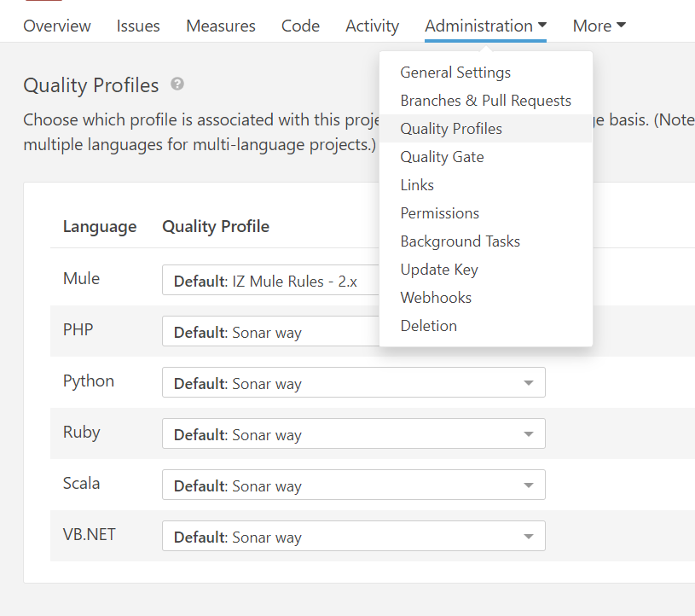Choose Deletion menu entry
The width and height of the screenshot is (695, 616).
point(486,326)
